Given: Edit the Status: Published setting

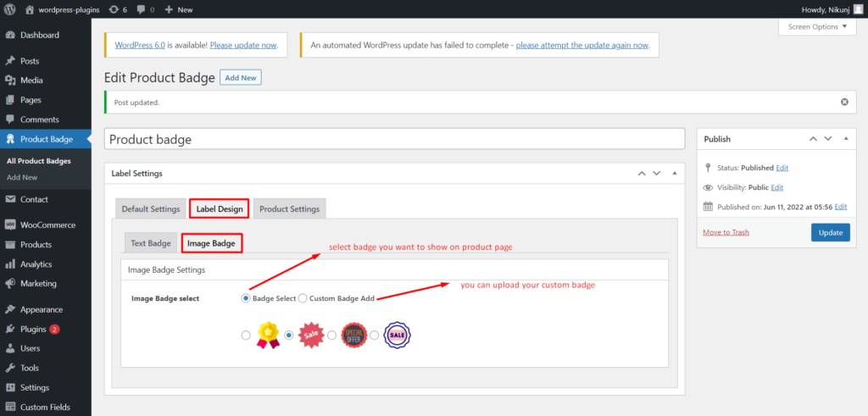Looking at the screenshot, I should pyautogui.click(x=782, y=168).
